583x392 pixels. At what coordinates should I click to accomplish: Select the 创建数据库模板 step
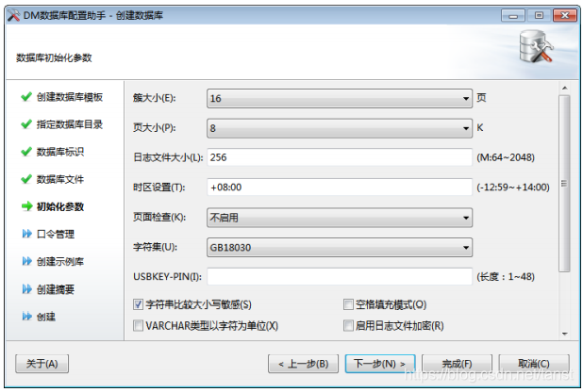click(x=70, y=97)
